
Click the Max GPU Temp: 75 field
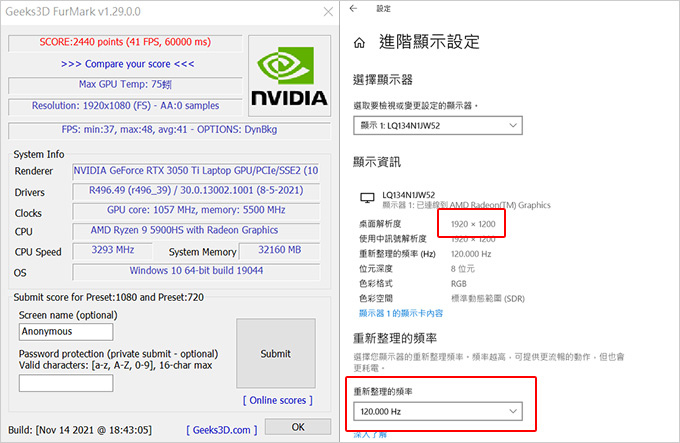(125, 85)
